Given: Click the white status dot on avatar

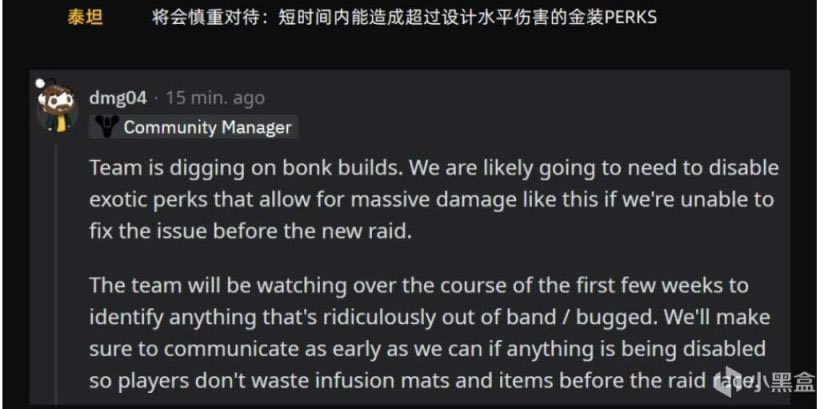Looking at the screenshot, I should pyautogui.click(x=40, y=83).
